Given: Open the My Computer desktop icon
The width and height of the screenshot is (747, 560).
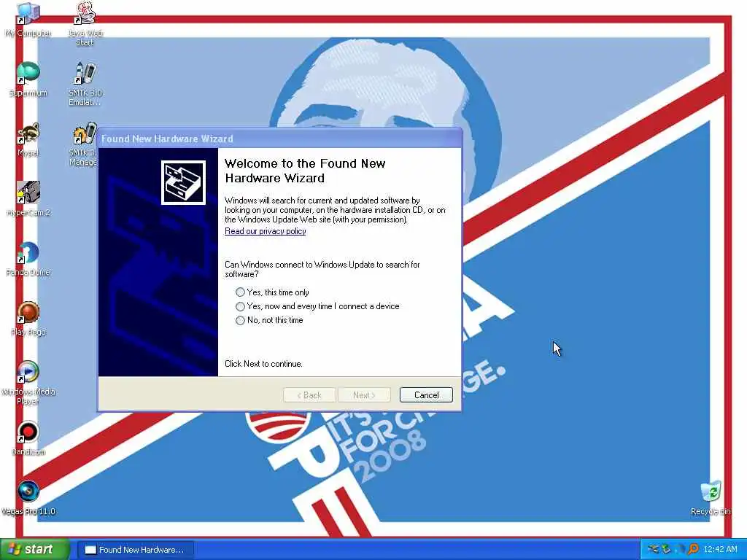Looking at the screenshot, I should click(28, 20).
